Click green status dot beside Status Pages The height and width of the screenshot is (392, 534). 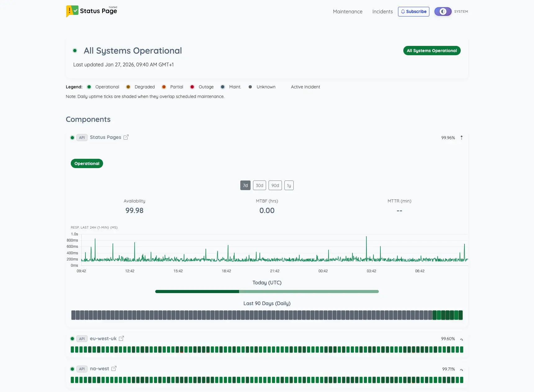(72, 138)
